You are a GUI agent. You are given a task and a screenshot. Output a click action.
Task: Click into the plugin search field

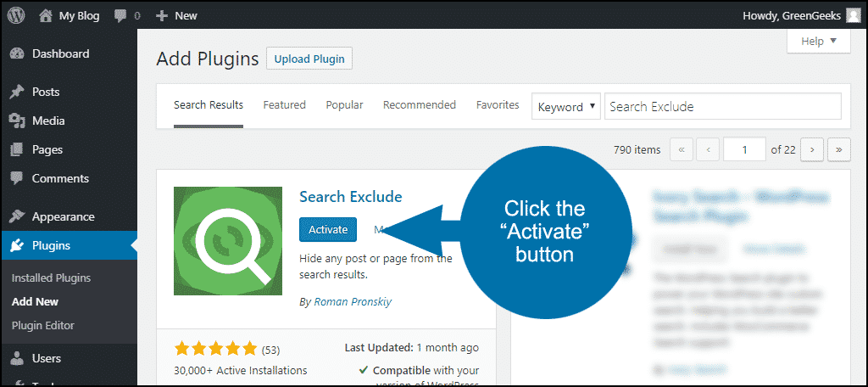(722, 107)
